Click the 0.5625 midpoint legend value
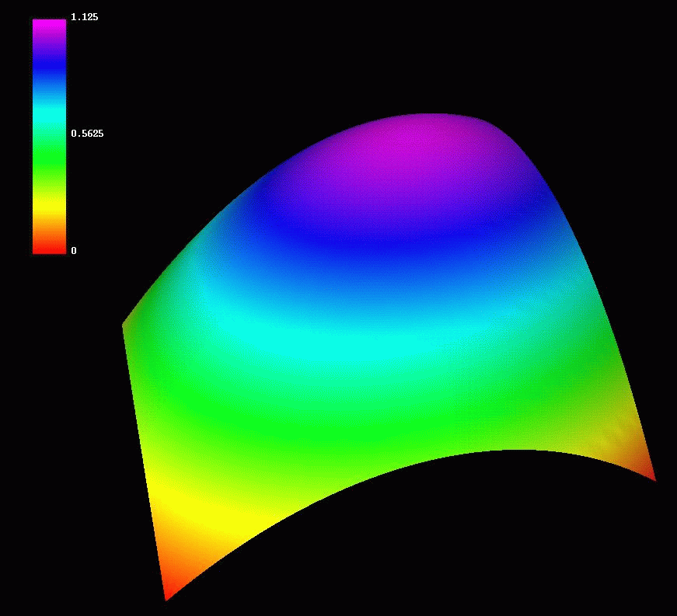The height and width of the screenshot is (616, 677). [x=87, y=134]
